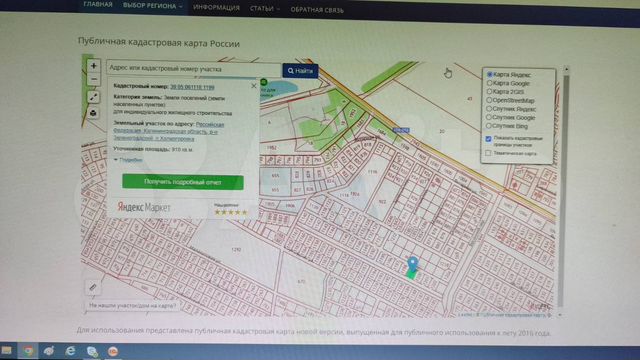
Task: Open Google Chrome in the taskbar
Action: pyautogui.click(x=28, y=351)
